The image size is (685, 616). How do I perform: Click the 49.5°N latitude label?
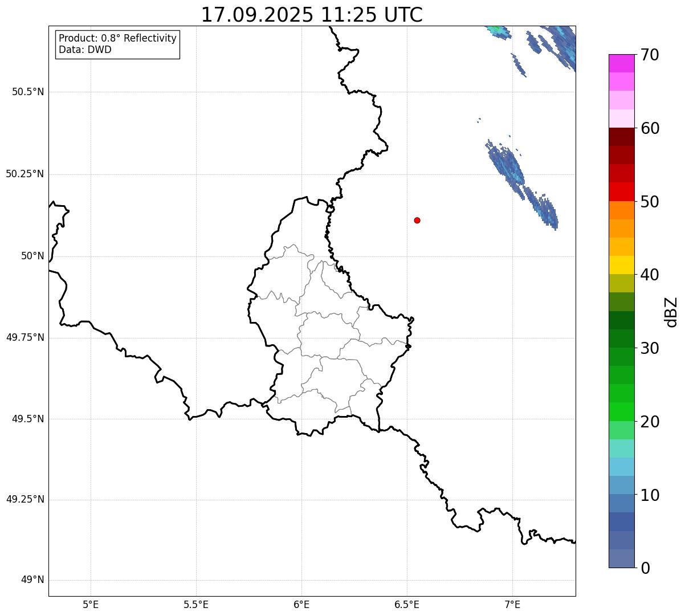point(28,419)
